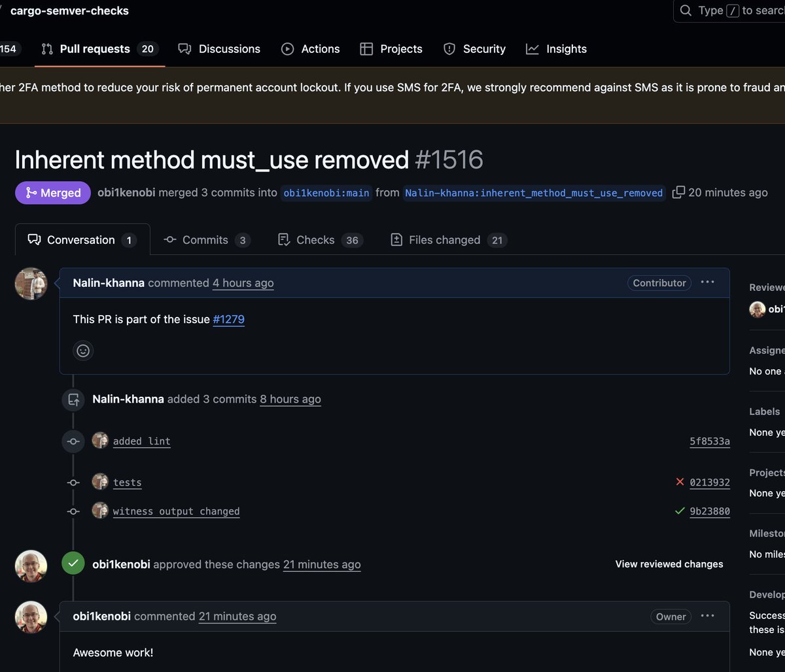Image resolution: width=785 pixels, height=672 pixels.
Task: Open the obi1kenobi:main base branch link
Action: pyautogui.click(x=326, y=193)
